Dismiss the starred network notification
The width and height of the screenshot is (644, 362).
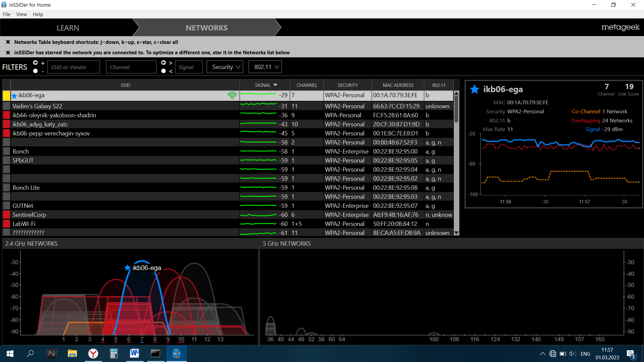pyautogui.click(x=8, y=53)
